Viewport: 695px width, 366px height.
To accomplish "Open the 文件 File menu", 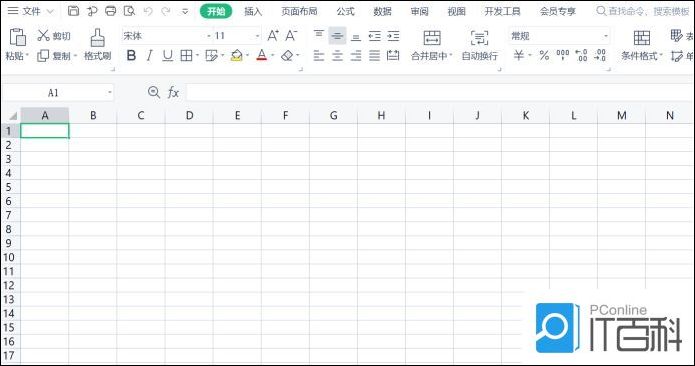I will click(31, 11).
